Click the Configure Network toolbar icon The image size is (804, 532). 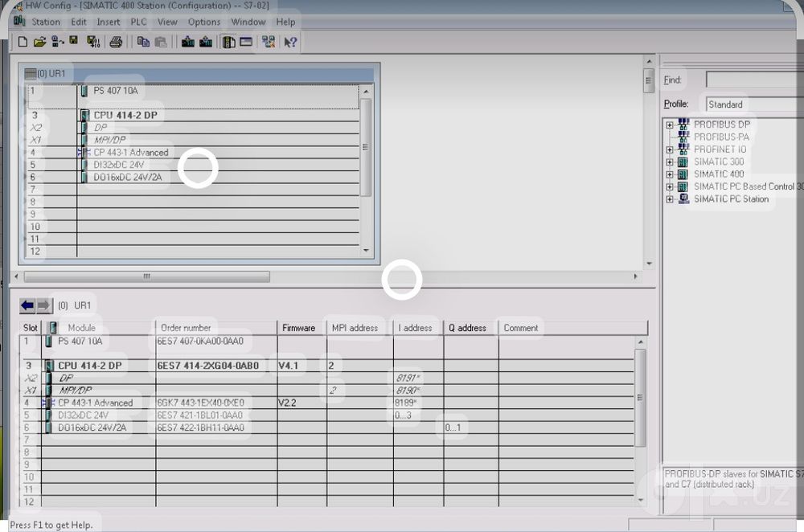[x=269, y=42]
